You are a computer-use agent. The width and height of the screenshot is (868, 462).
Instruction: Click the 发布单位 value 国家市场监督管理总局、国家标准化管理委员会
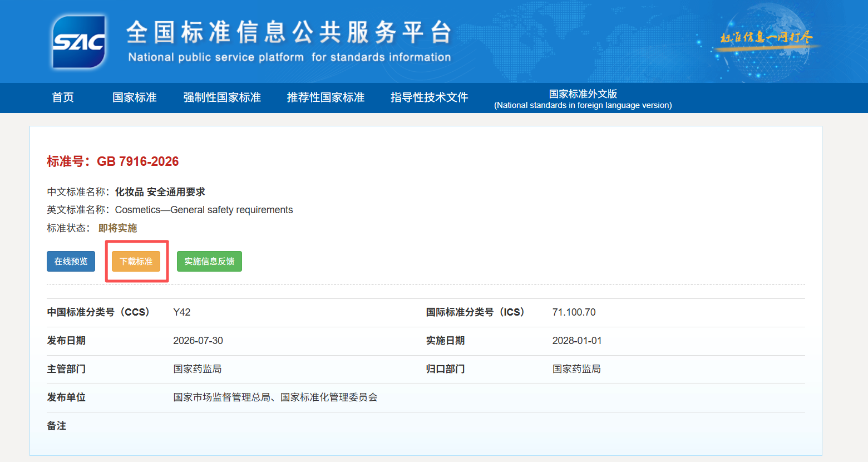(x=275, y=397)
